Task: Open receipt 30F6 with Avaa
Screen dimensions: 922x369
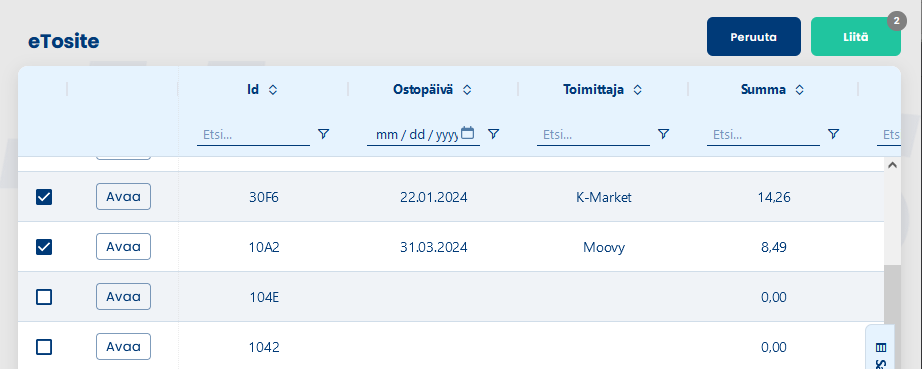Action: tap(123, 196)
